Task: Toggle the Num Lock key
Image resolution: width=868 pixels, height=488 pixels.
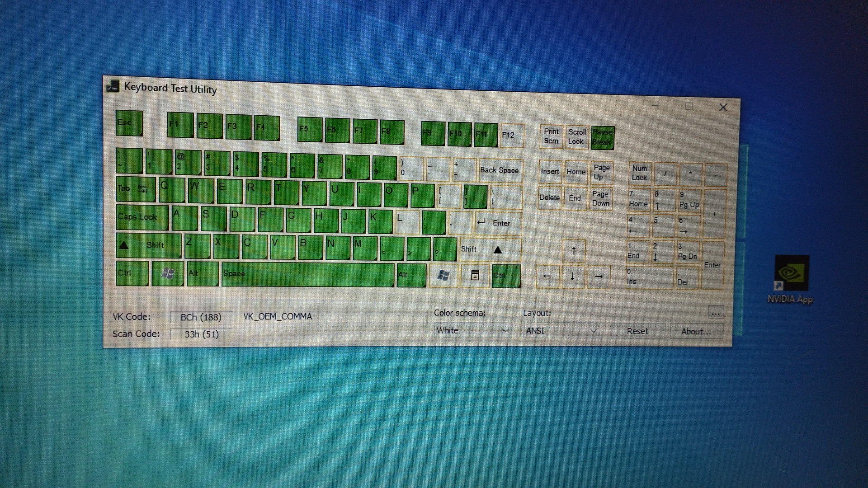Action: [x=640, y=173]
